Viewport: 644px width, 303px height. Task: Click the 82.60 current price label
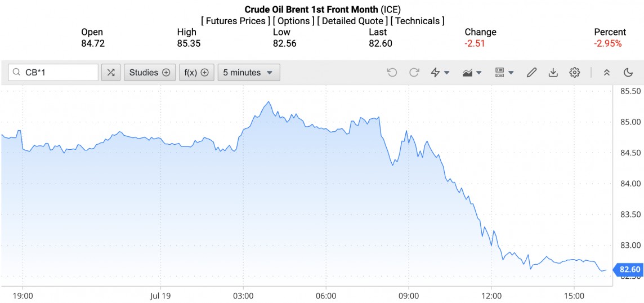click(629, 270)
